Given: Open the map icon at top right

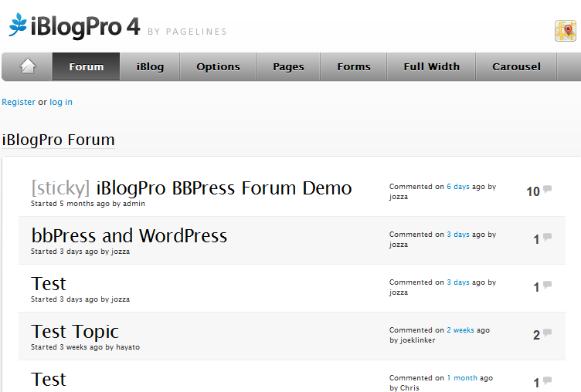Looking at the screenshot, I should coord(566,31).
